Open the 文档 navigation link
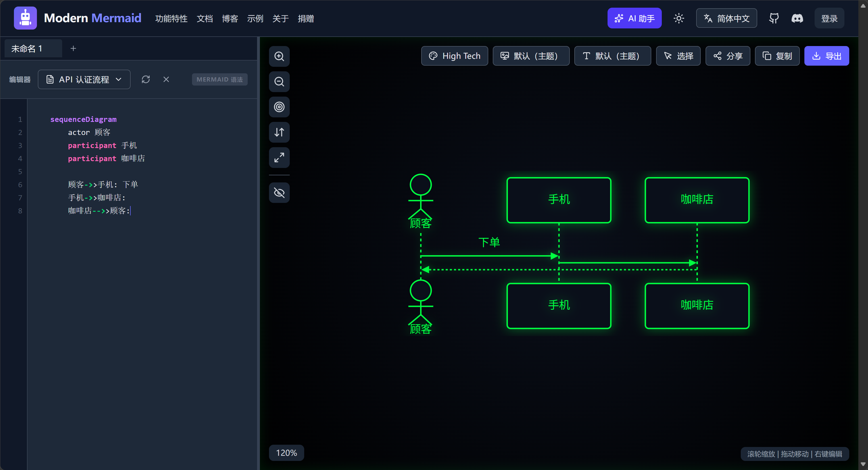This screenshot has width=868, height=470. click(205, 18)
